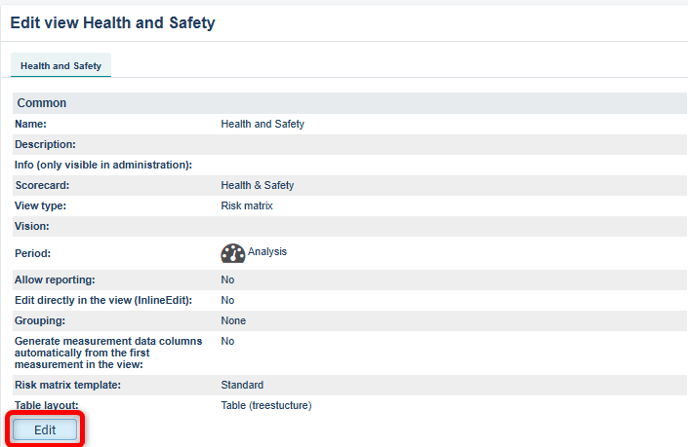Screen dimensions: 688x447
Task: Click the Edit button
Action: [x=45, y=429]
